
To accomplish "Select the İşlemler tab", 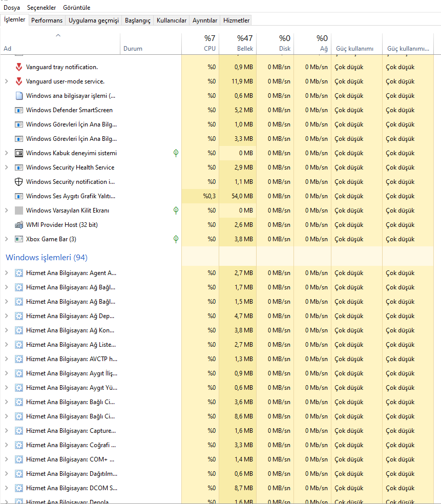I will point(14,19).
